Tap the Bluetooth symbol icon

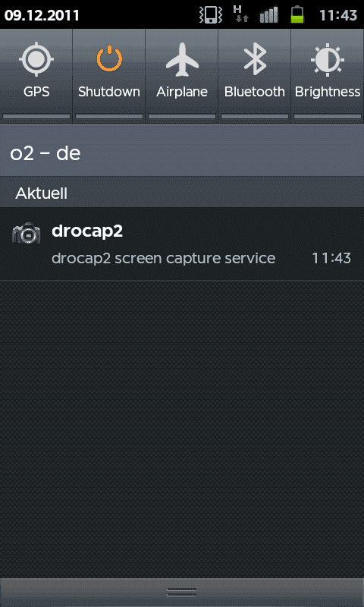tap(255, 59)
